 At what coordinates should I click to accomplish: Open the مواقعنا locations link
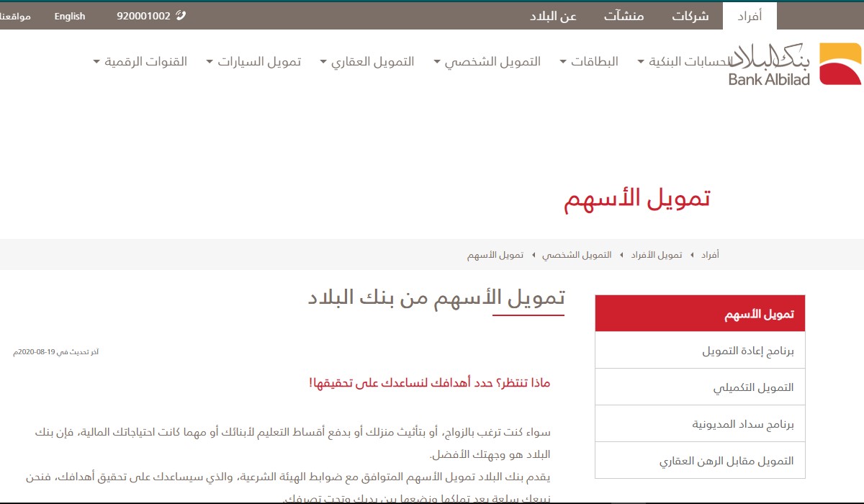(x=15, y=16)
